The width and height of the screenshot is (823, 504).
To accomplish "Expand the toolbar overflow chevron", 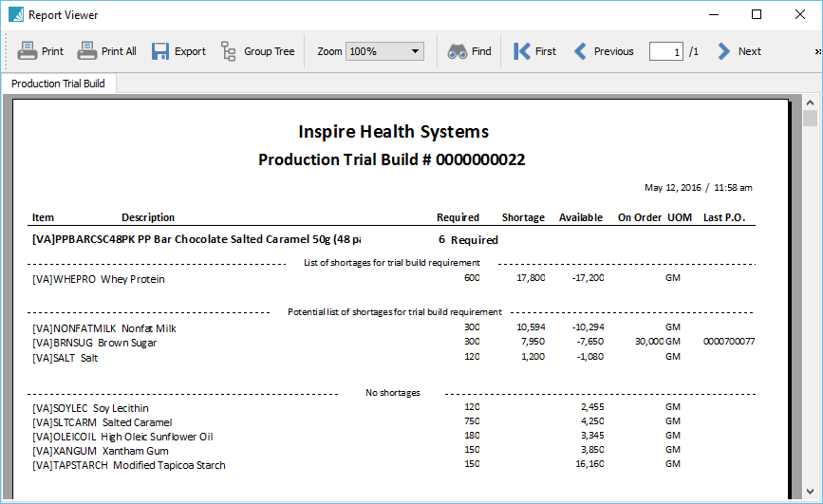I will 816,51.
